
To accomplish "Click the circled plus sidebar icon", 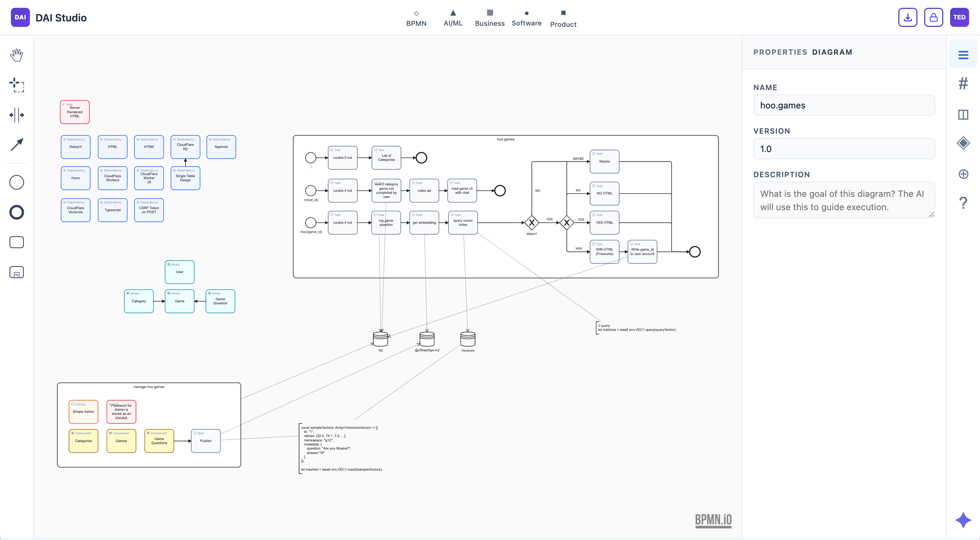I will click(963, 174).
